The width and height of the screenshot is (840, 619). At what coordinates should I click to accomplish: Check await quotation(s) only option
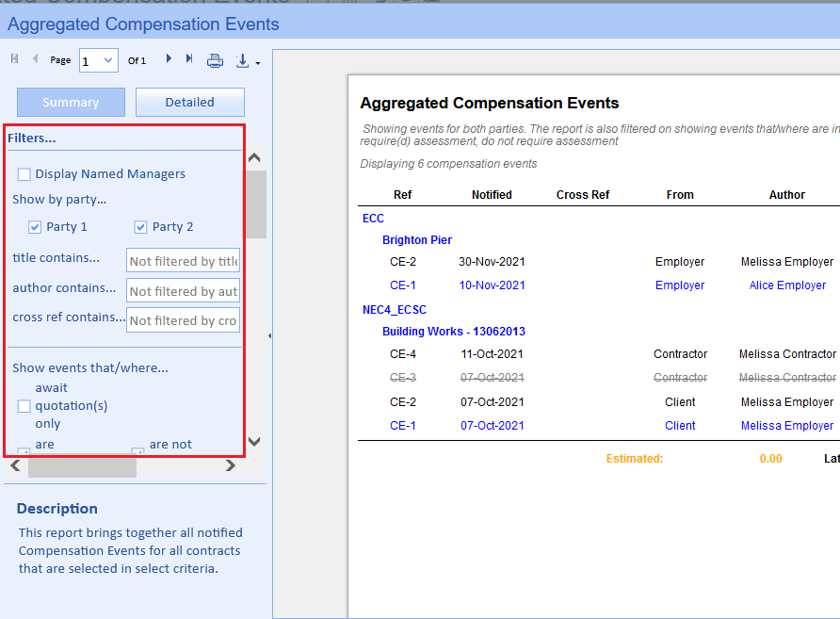24,406
